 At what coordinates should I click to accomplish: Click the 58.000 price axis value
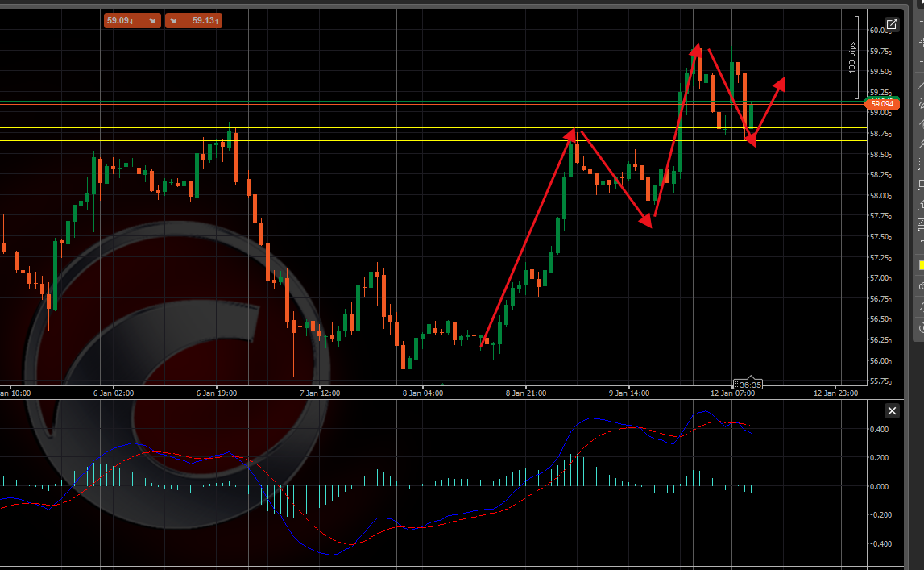(880, 196)
